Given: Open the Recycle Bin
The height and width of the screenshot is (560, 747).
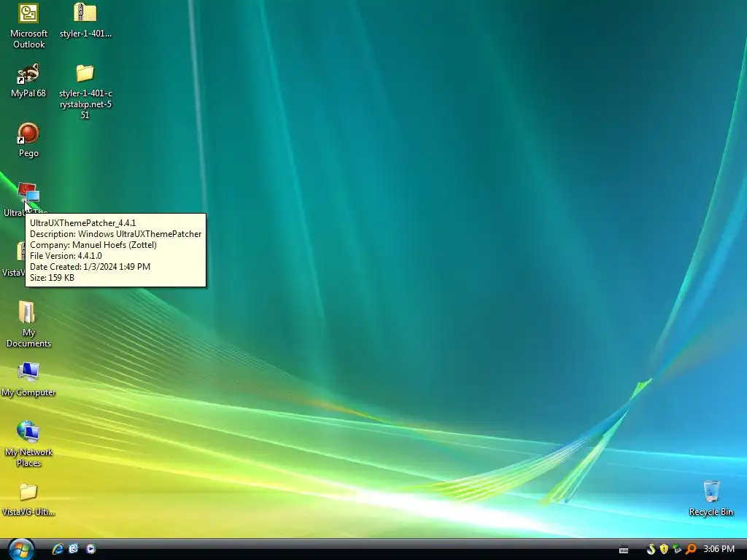Looking at the screenshot, I should pos(711,491).
